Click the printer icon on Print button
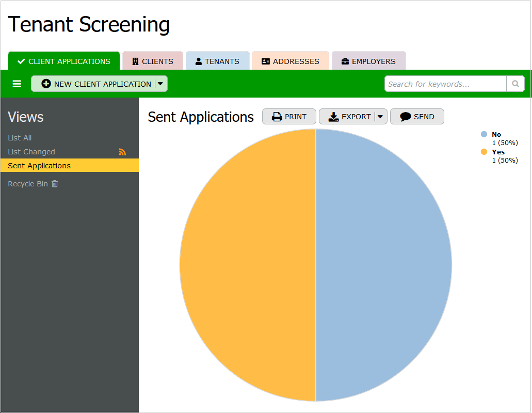The height and width of the screenshot is (413, 532). [277, 117]
